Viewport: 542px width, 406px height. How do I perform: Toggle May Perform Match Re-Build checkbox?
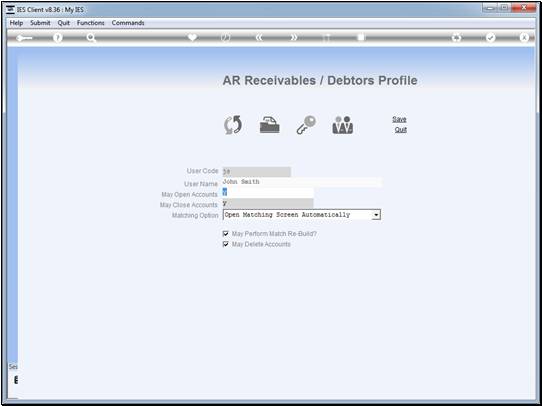click(226, 234)
